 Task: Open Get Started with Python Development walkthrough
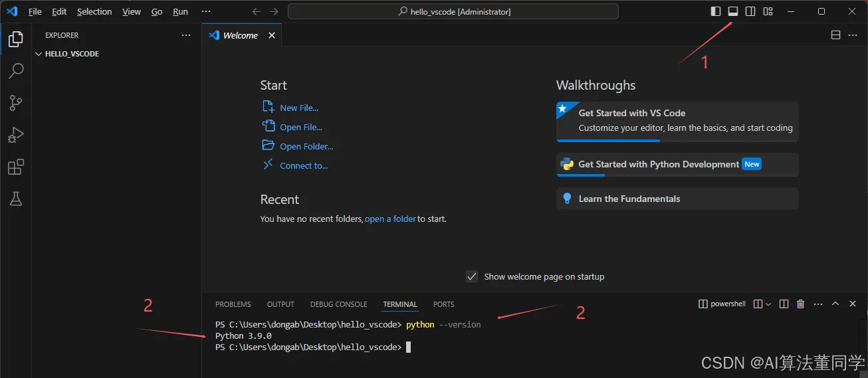click(x=677, y=165)
